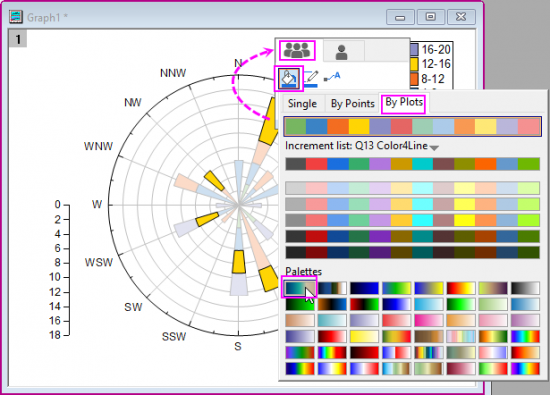Pick the red-black-green palette

click(364, 304)
